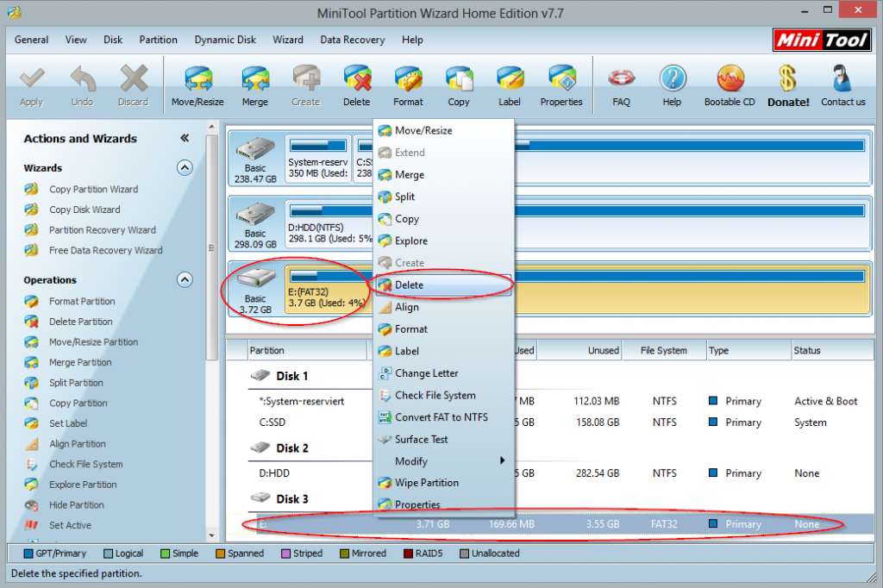Choose Delete from the context menu
The image size is (883, 588).
pyautogui.click(x=409, y=285)
